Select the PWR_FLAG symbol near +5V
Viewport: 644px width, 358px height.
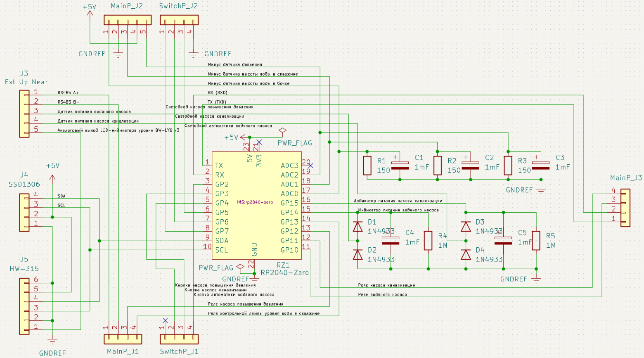point(282,131)
